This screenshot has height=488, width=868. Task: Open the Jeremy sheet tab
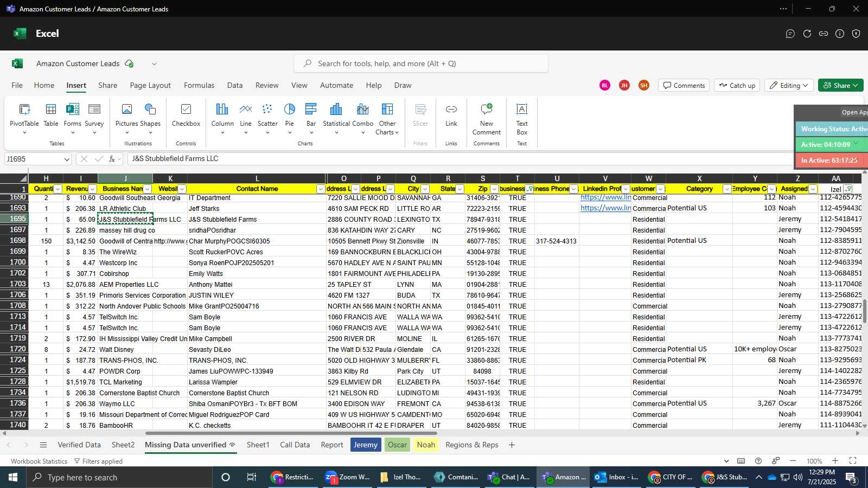pos(366,445)
